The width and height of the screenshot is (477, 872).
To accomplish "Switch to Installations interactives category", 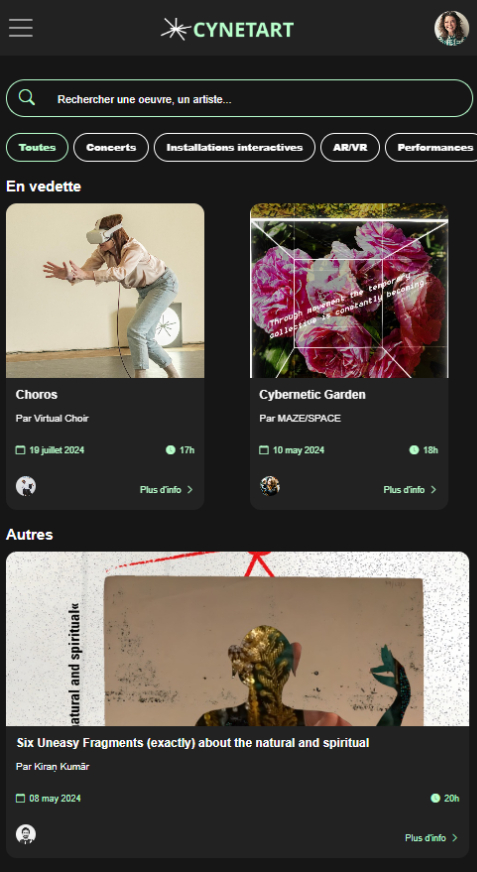I will (x=235, y=147).
